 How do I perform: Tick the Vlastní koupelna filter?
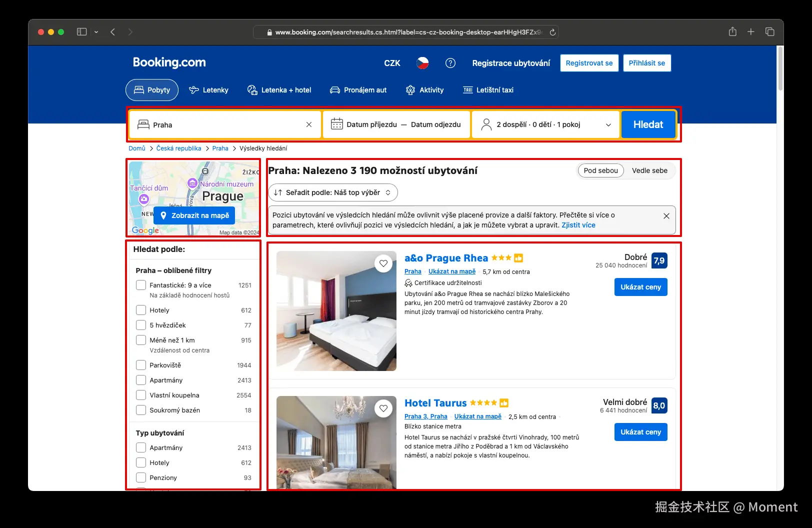[141, 395]
